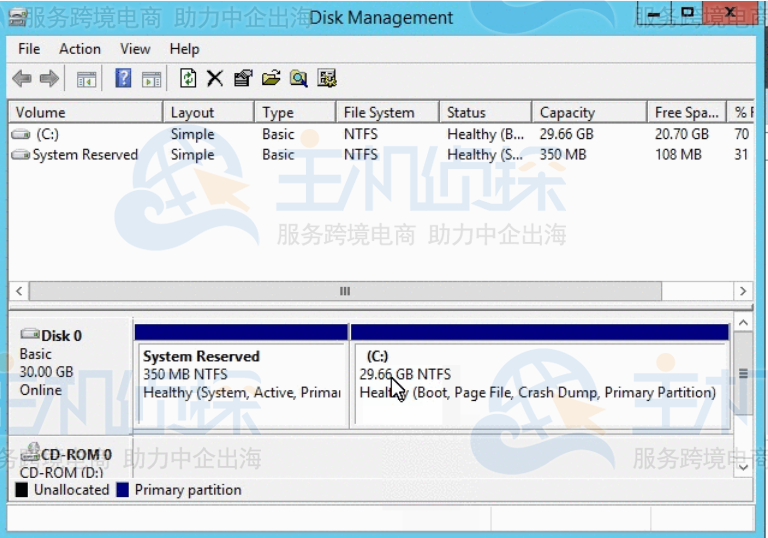Open Help via the question mark icon
The height and width of the screenshot is (538, 768).
pyautogui.click(x=123, y=79)
